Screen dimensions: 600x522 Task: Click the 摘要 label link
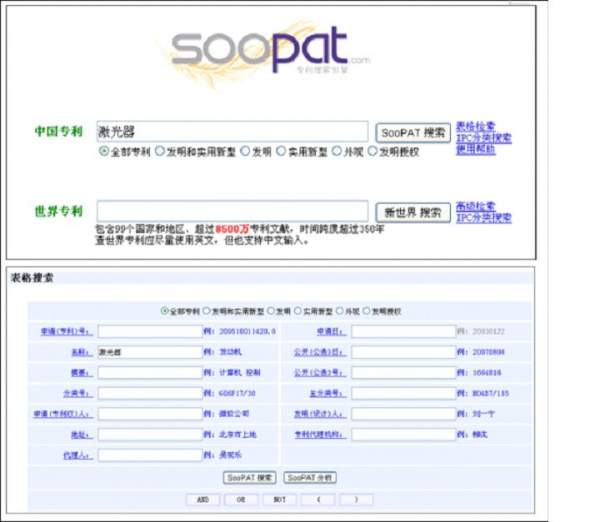(82, 373)
